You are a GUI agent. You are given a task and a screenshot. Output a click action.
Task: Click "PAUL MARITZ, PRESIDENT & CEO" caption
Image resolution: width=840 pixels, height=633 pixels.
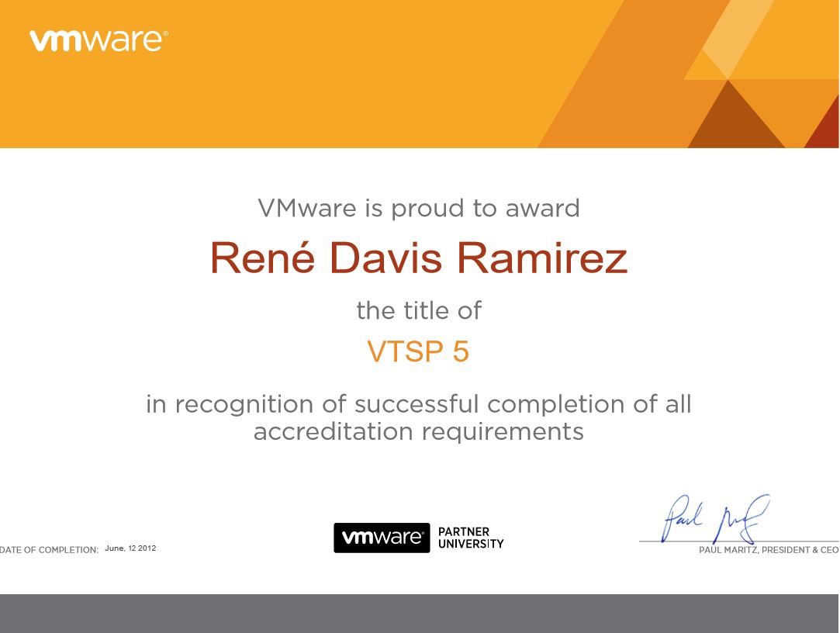pos(769,550)
